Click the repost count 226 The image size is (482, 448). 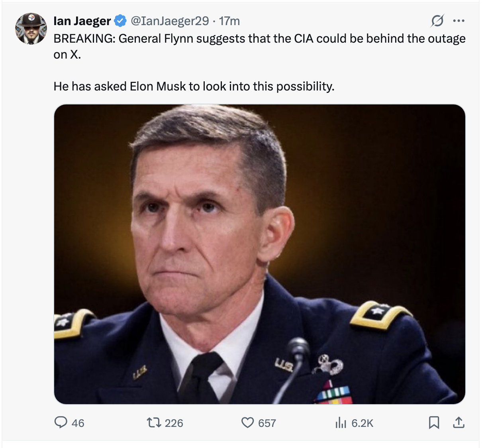tap(174, 423)
